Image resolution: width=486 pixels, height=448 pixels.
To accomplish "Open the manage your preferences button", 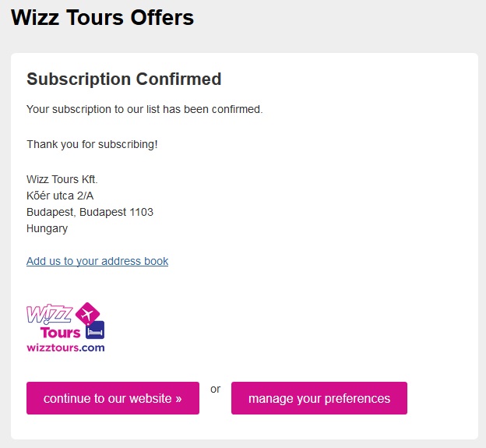I will pos(319,398).
